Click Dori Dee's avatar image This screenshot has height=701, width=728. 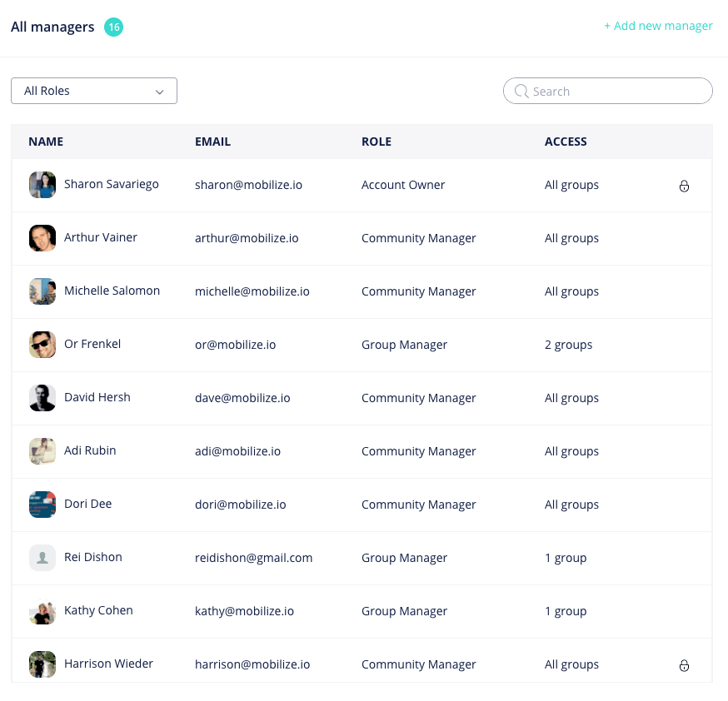tap(42, 505)
